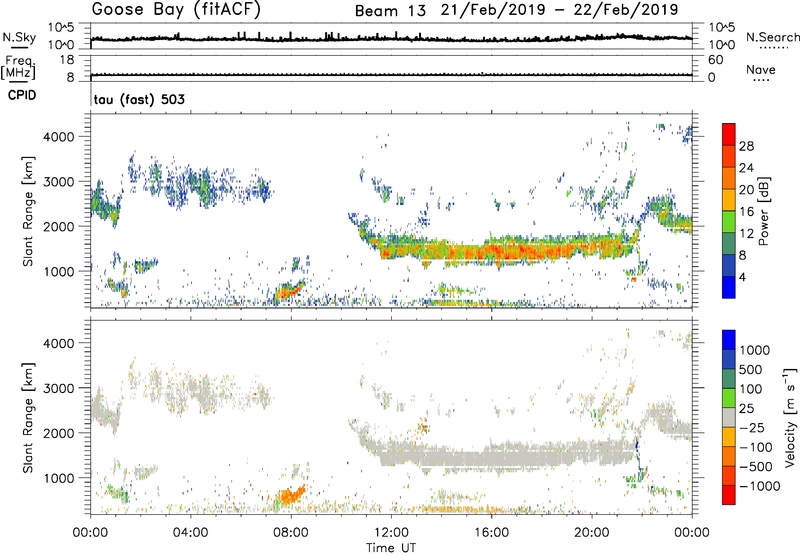Pick the yellow-orange segment of the power colorbar

pos(729,200)
